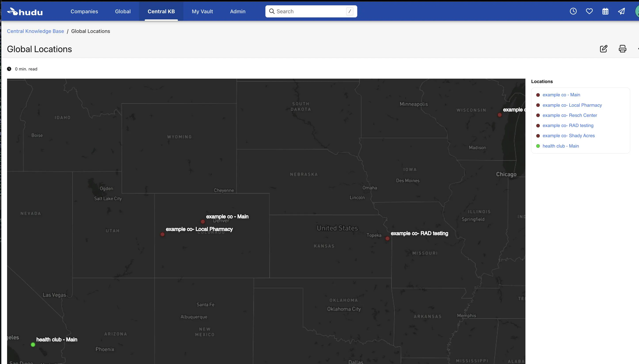Viewport: 639px width, 364px height.
Task: Select the example co- Shady Acres link
Action: [568, 135]
